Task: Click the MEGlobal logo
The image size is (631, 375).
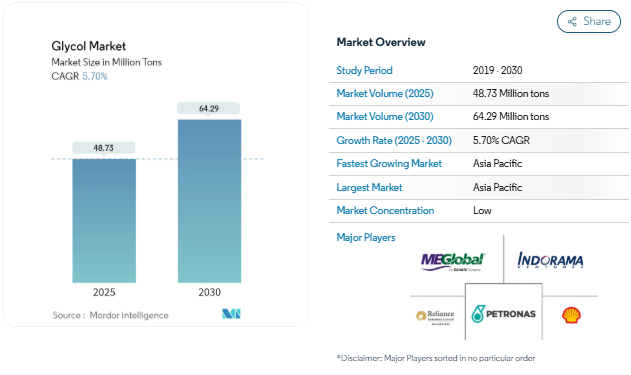Action: point(453,262)
